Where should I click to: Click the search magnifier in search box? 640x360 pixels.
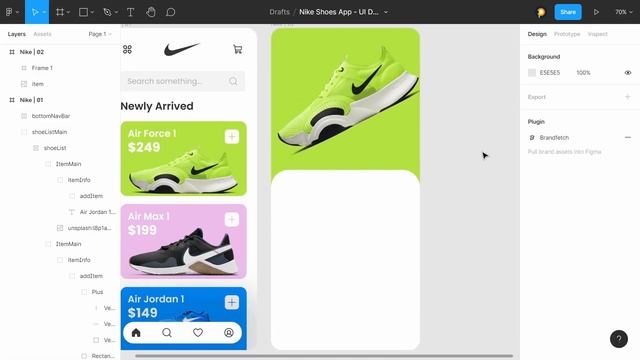[x=233, y=81]
